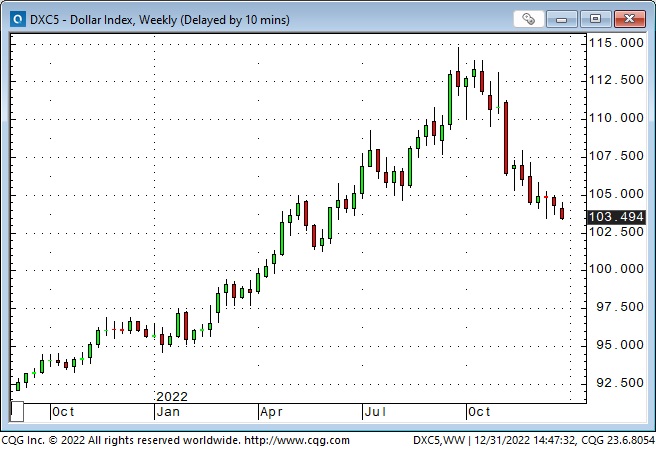Screen dimensions: 656x465
Task: Click the Jan label on time axis
Action: (168, 412)
